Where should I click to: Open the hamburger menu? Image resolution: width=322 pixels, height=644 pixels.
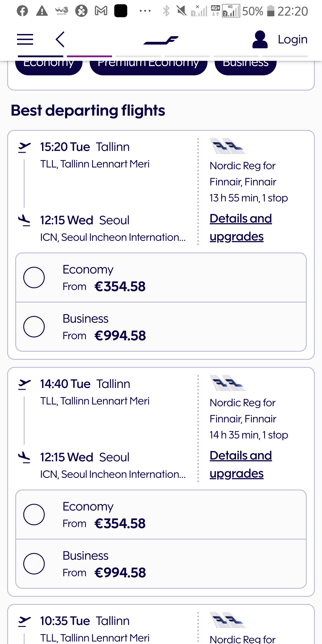click(x=25, y=40)
